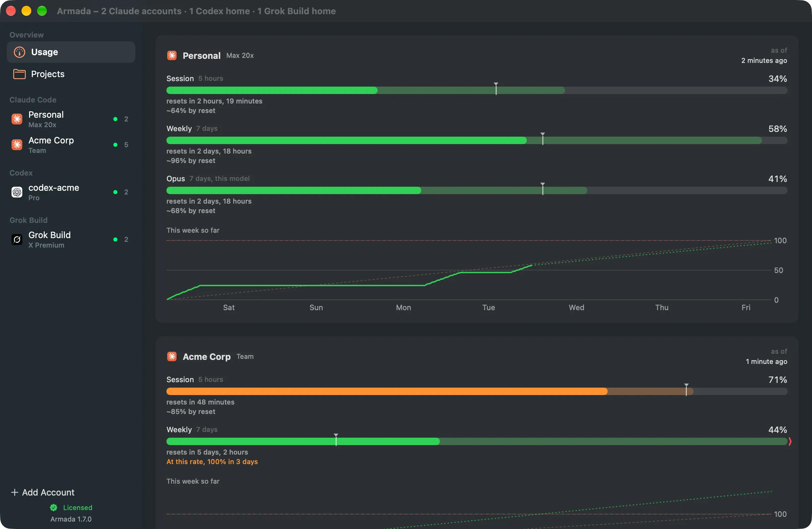Click the time marker on Personal Weekly bar
Screen dimensions: 812x529
pos(543,139)
